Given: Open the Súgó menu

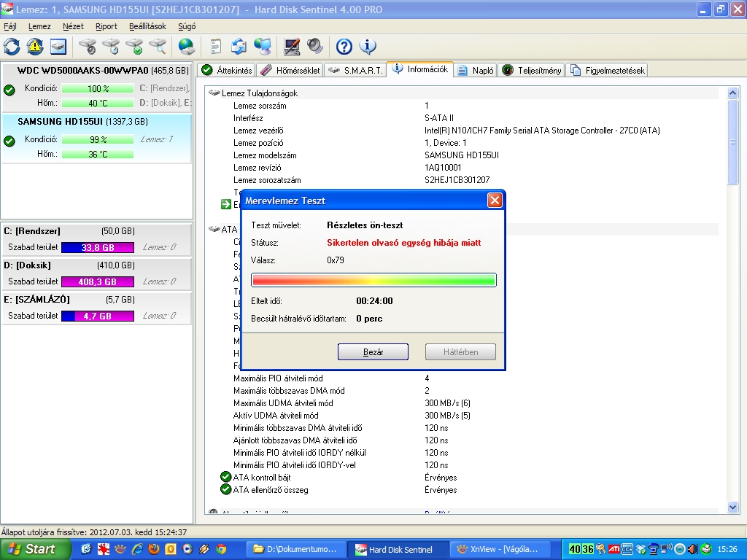Looking at the screenshot, I should [x=187, y=26].
